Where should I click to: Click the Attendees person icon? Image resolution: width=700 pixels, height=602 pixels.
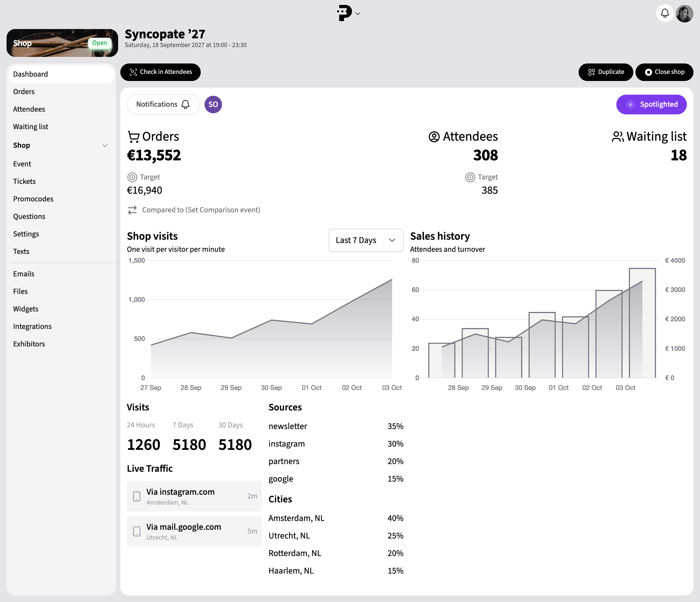(x=434, y=137)
